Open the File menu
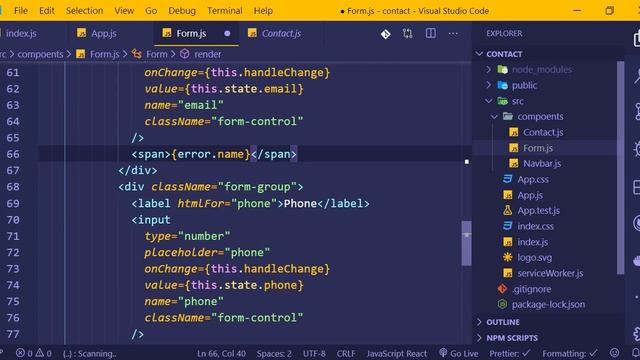 [20, 11]
